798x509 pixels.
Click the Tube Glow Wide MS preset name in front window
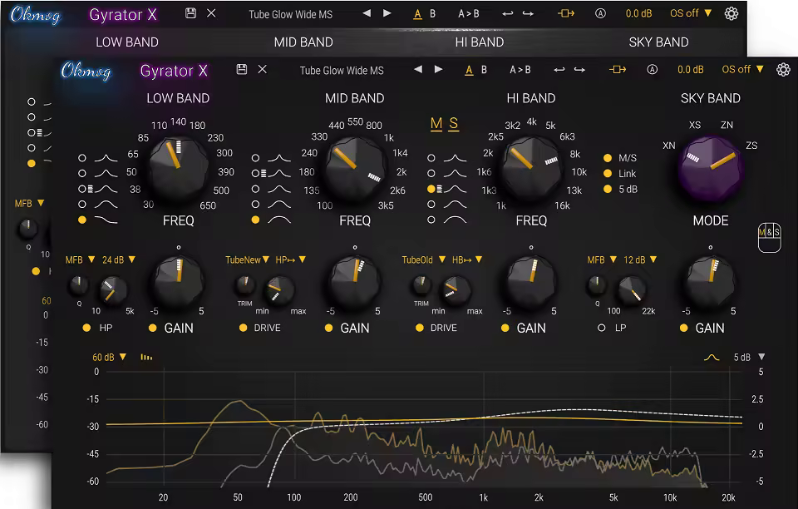341,70
